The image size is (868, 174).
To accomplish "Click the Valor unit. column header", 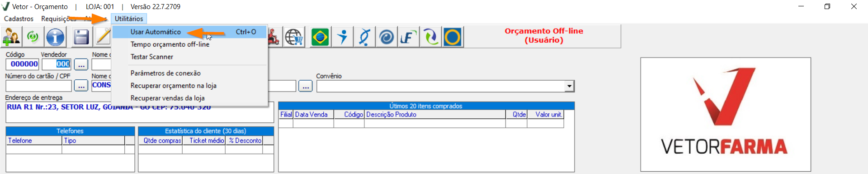I will coord(546,115).
